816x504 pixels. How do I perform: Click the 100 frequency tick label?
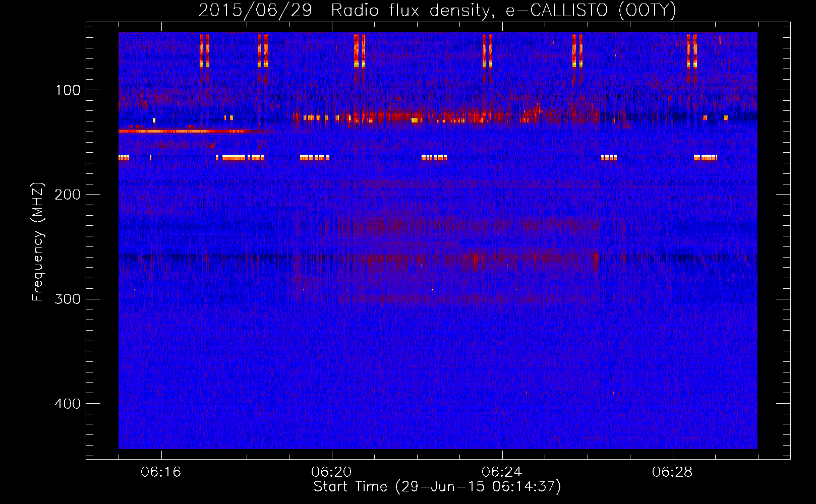[x=68, y=90]
